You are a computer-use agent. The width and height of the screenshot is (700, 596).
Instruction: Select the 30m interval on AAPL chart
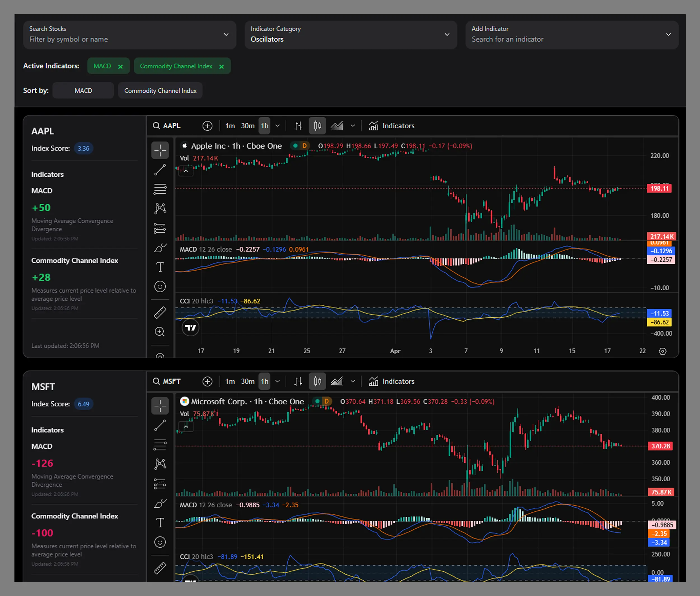[x=248, y=126]
